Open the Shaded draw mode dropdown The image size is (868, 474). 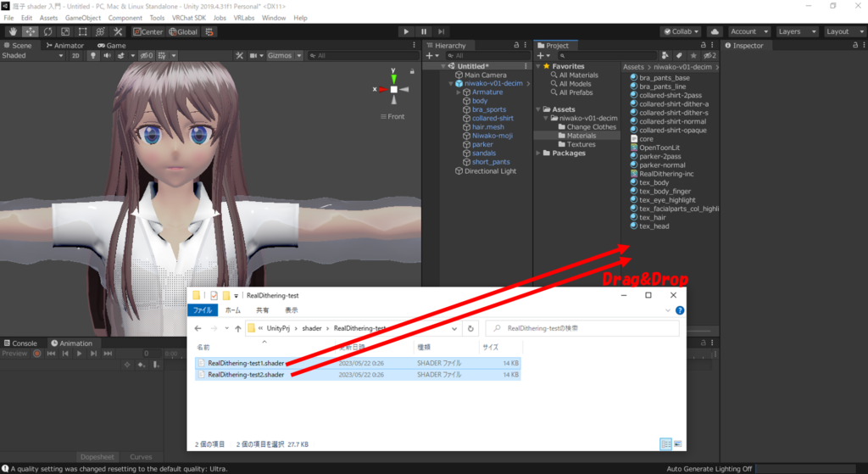click(x=32, y=55)
